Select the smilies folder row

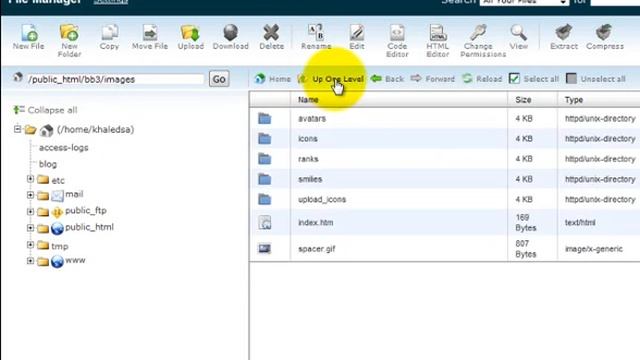pos(444,179)
